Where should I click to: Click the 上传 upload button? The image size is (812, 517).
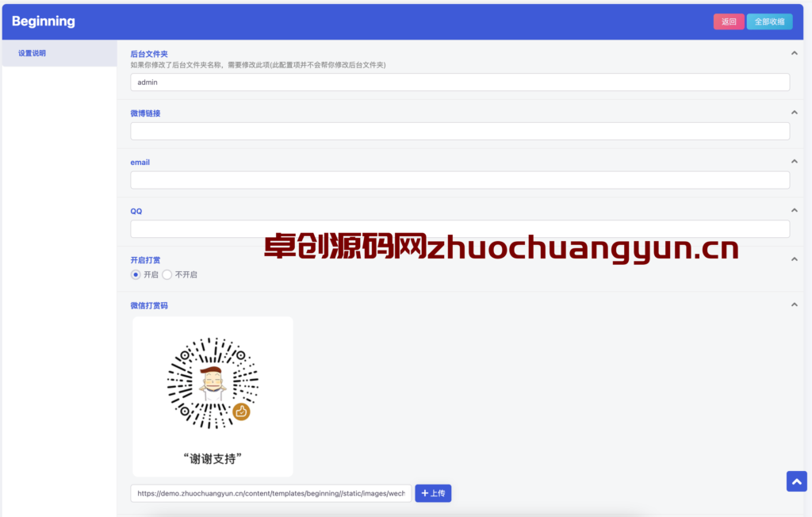tap(433, 493)
